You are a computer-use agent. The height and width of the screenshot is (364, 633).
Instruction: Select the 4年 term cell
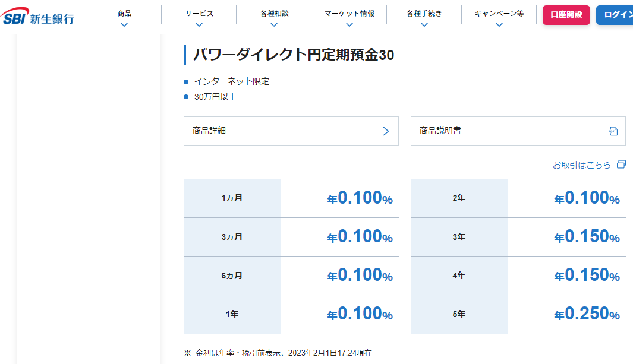pyautogui.click(x=459, y=276)
